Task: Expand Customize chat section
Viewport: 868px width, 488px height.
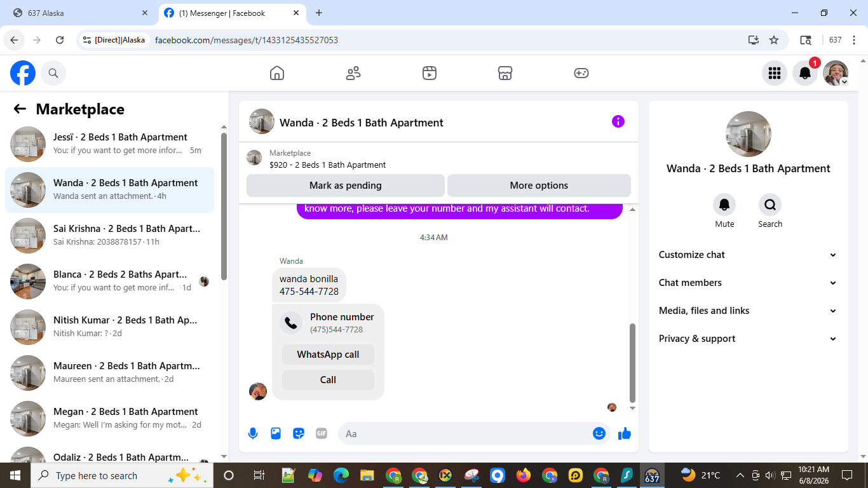Action: click(748, 255)
